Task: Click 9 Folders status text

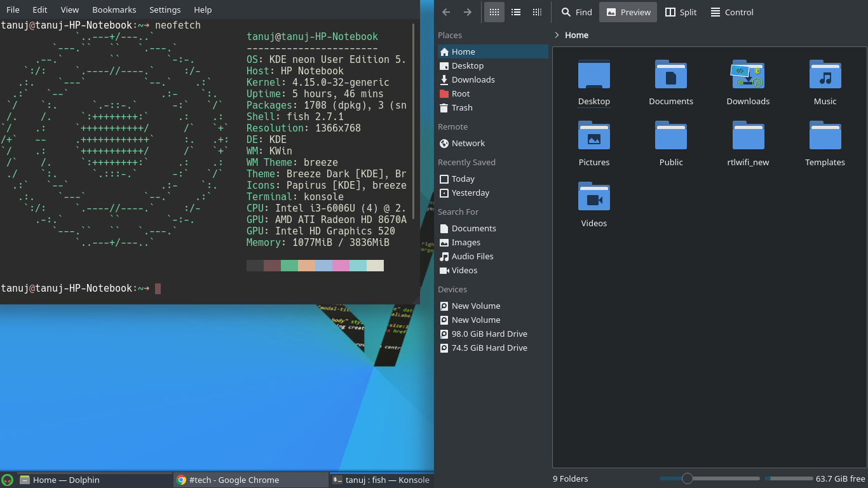Action: (570, 478)
